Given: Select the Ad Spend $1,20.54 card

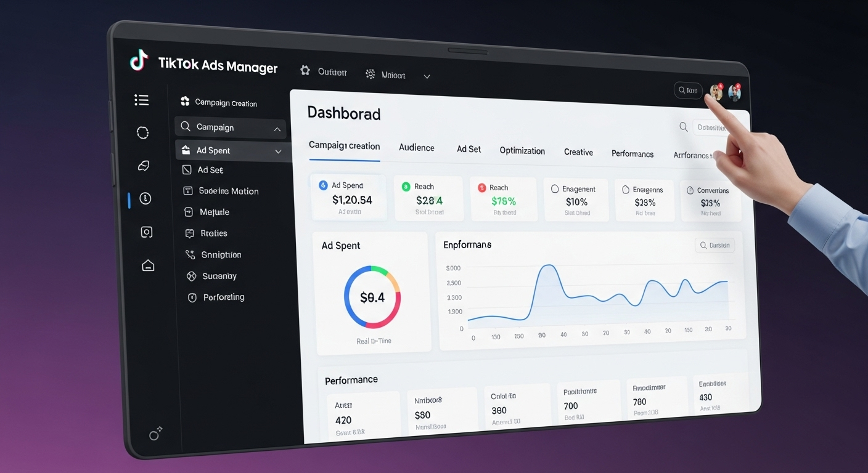Looking at the screenshot, I should click(348, 197).
